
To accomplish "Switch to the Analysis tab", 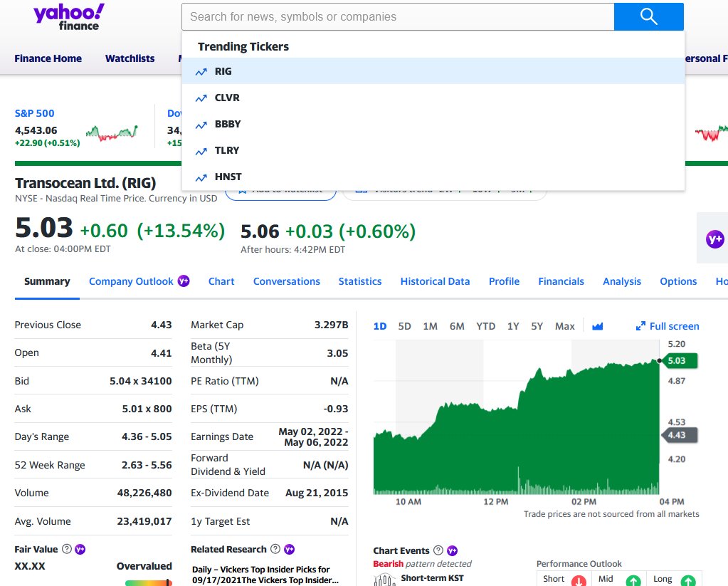I will [x=622, y=281].
